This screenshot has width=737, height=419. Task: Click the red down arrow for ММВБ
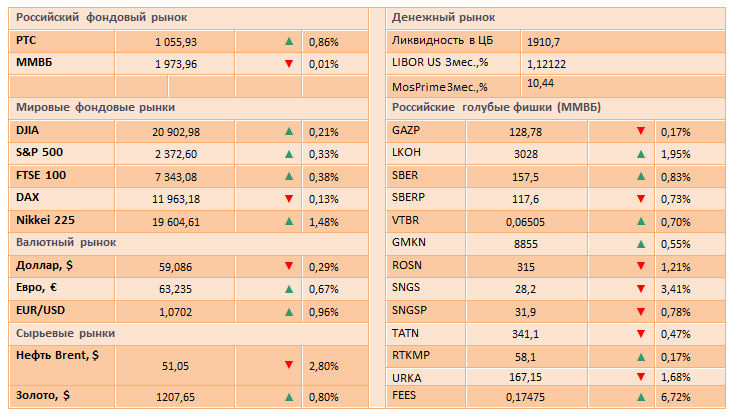click(x=288, y=64)
